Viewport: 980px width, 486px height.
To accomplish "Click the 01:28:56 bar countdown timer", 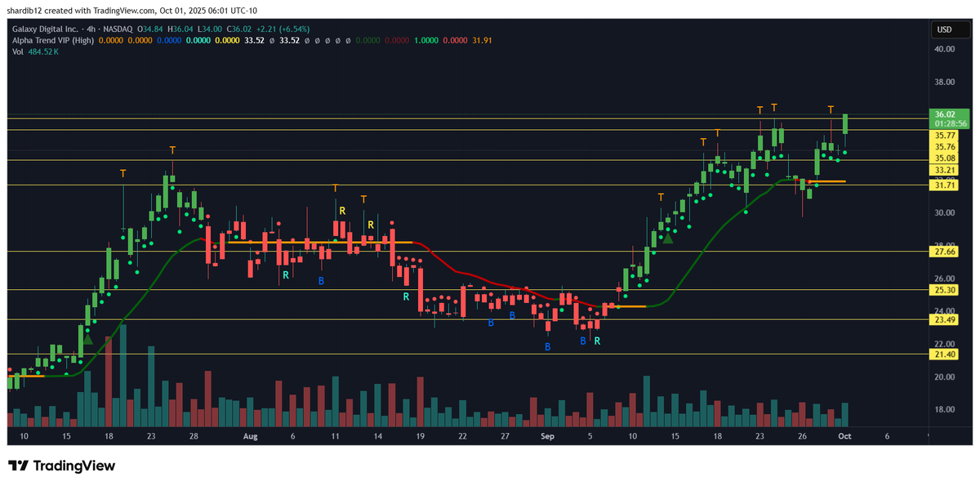I will [x=949, y=124].
